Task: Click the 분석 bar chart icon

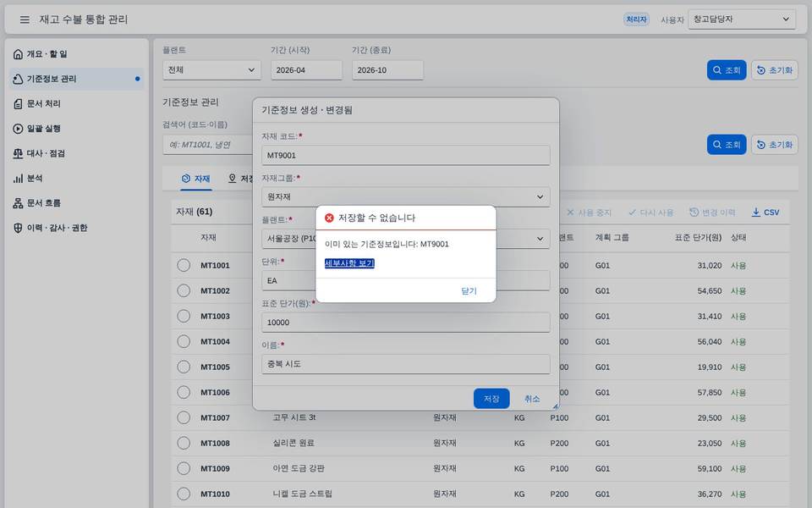Action: point(18,179)
